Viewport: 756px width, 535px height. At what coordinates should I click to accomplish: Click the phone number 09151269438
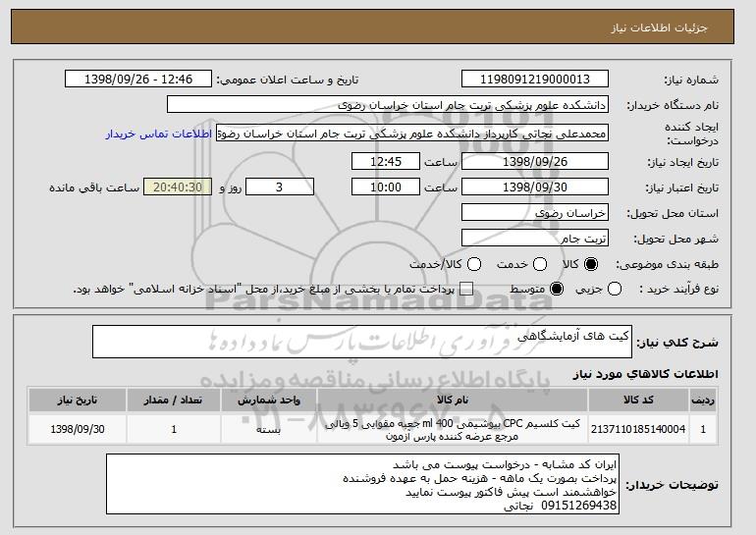pos(578,506)
